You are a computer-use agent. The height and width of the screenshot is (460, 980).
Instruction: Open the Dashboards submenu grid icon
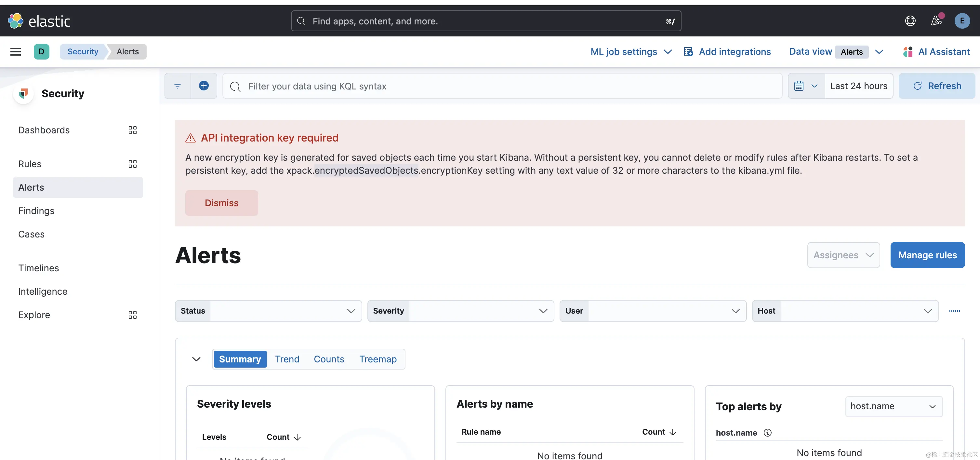pyautogui.click(x=132, y=130)
